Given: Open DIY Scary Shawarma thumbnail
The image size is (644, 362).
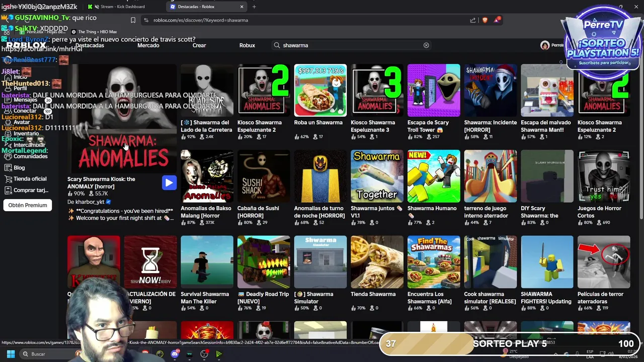Looking at the screenshot, I should (547, 176).
